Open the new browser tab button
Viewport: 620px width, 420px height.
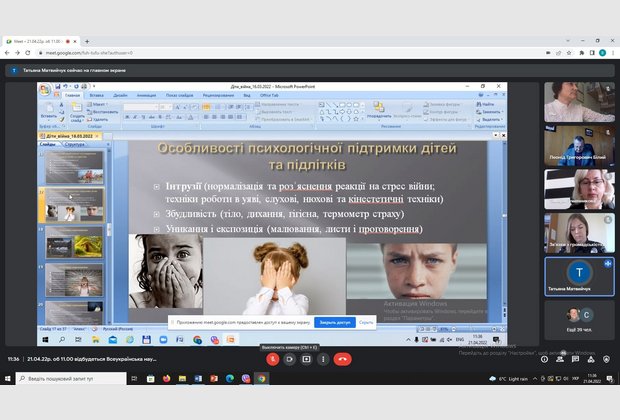coord(86,41)
